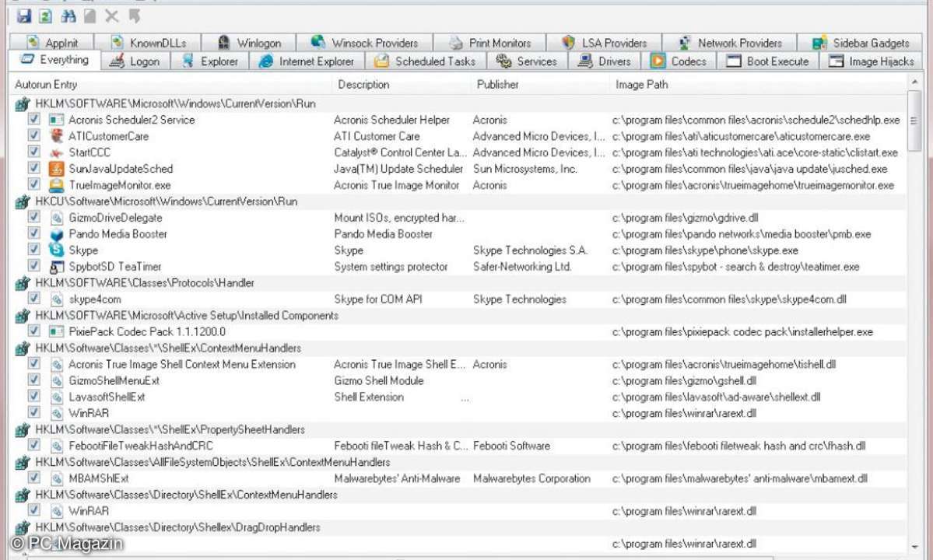
Task: Click the Skype entry icon
Action: point(57,250)
